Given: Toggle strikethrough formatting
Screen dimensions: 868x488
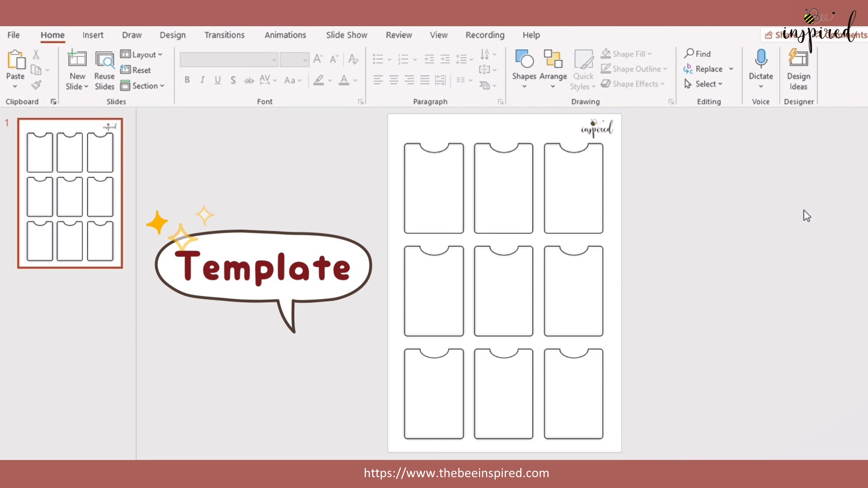Looking at the screenshot, I should (x=249, y=80).
